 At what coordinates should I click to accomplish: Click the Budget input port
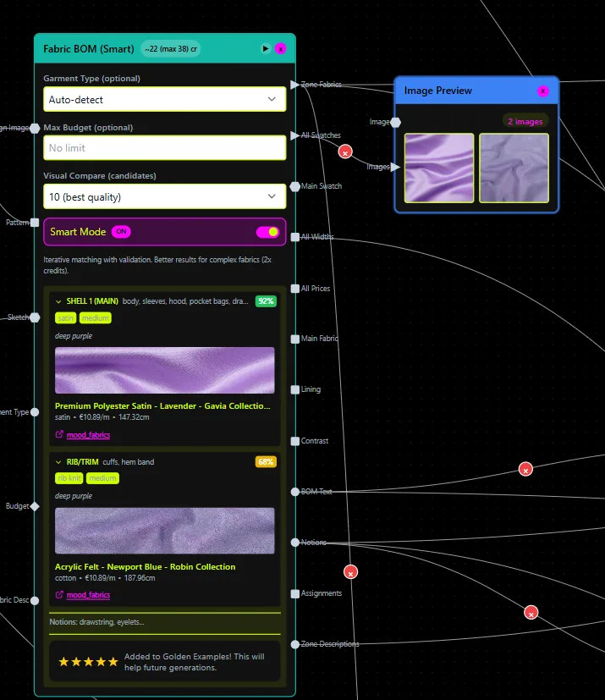pos(35,506)
